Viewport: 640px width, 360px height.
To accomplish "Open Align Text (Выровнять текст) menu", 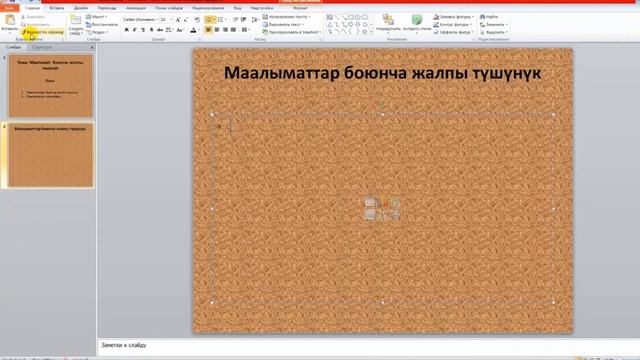I will pyautogui.click(x=283, y=24).
